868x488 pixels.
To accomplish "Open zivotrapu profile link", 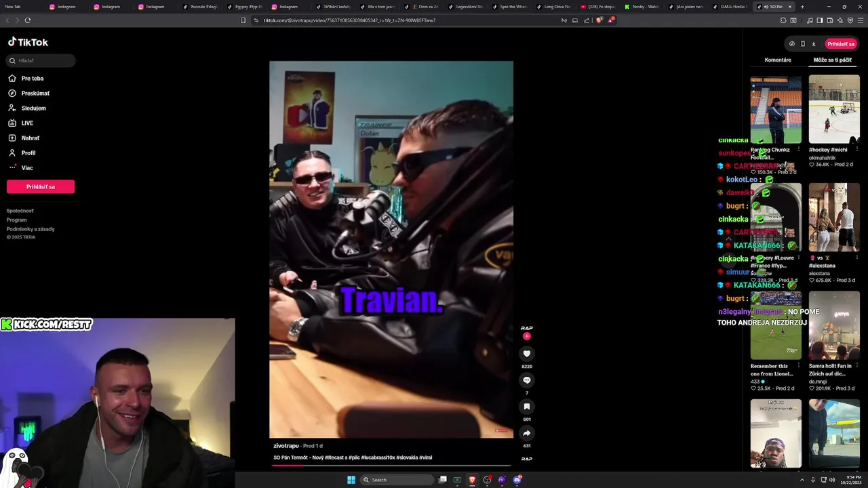I will click(x=286, y=446).
